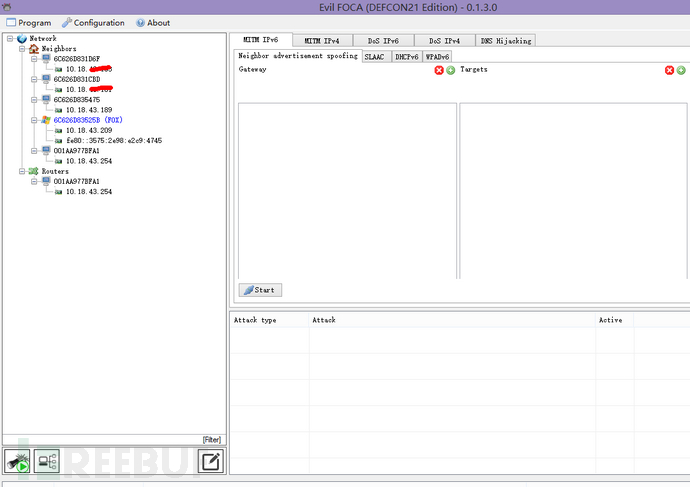Select host 6C626D831CBD

(77, 80)
